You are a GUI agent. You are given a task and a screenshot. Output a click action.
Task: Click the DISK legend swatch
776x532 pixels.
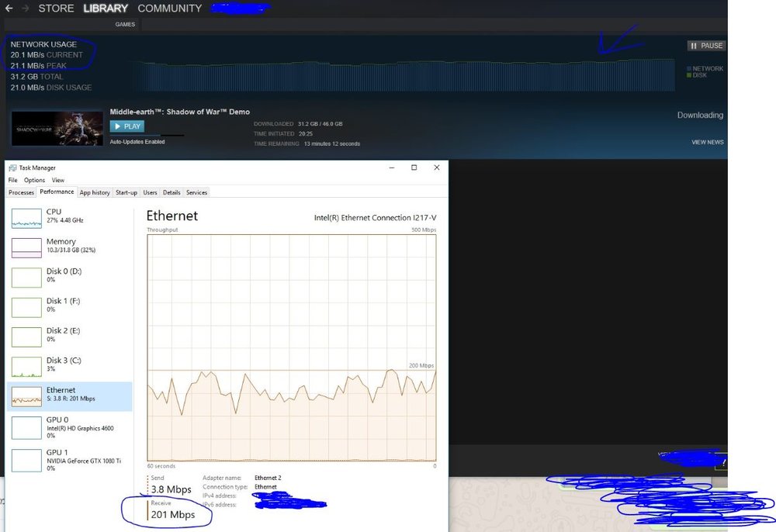(689, 75)
